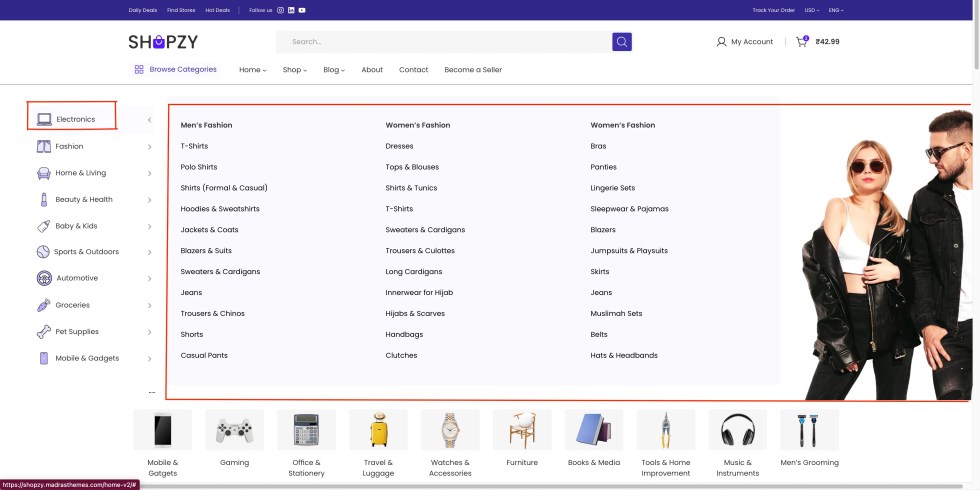
Task: Click the LinkedIn icon in top bar
Action: click(291, 10)
